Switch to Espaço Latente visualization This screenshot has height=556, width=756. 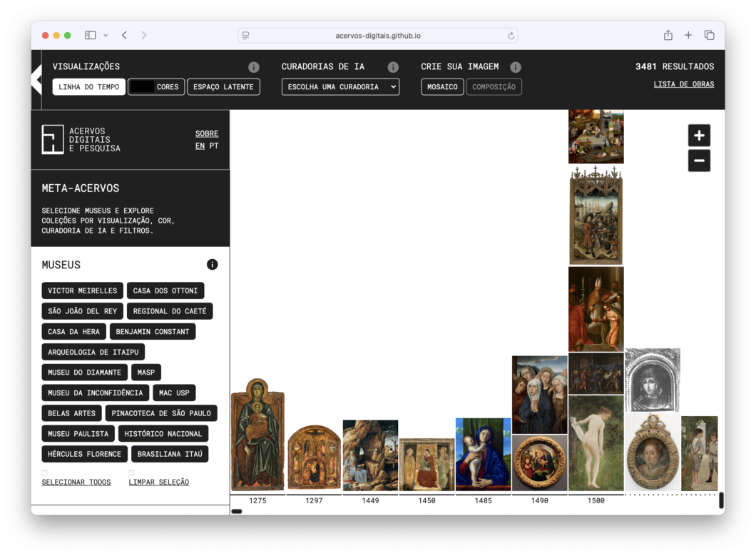pyautogui.click(x=223, y=87)
